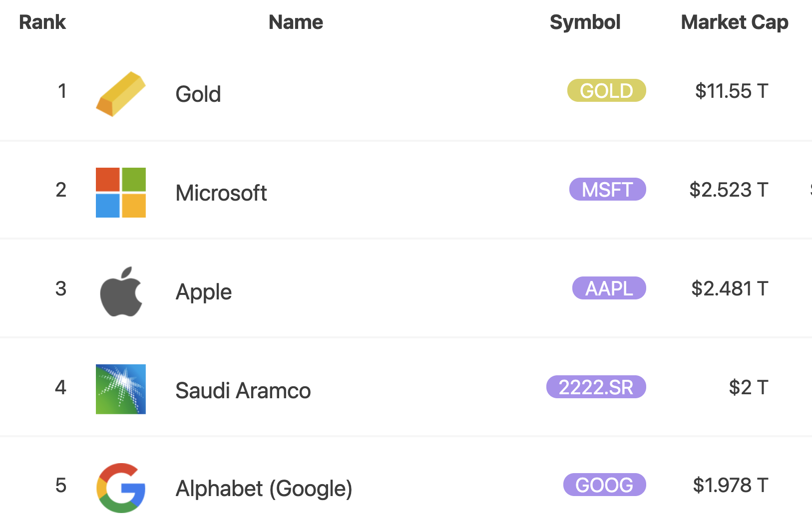
Task: Open the Saudi Aramco company page
Action: [x=243, y=390]
